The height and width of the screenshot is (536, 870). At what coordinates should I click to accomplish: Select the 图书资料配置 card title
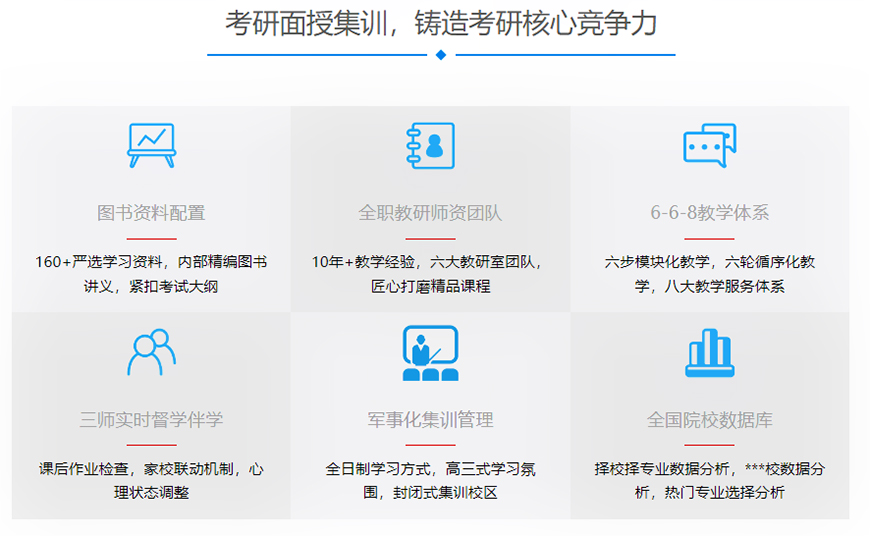tap(151, 213)
